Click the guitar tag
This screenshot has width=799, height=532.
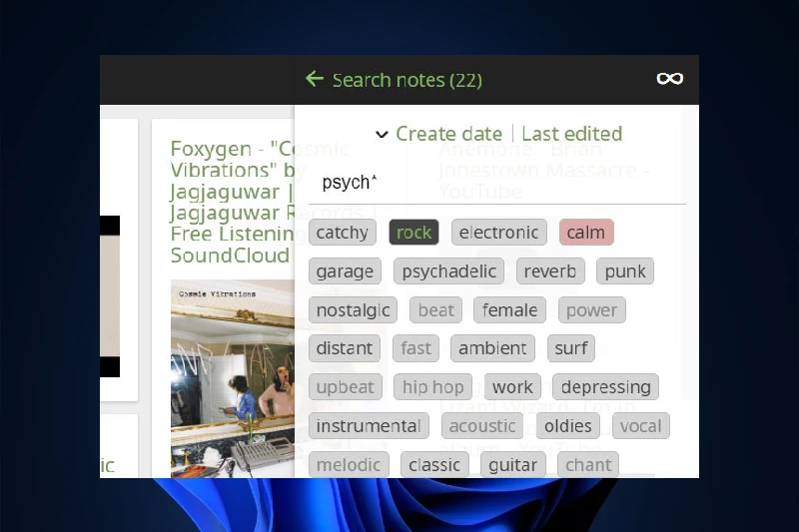pyautogui.click(x=513, y=464)
